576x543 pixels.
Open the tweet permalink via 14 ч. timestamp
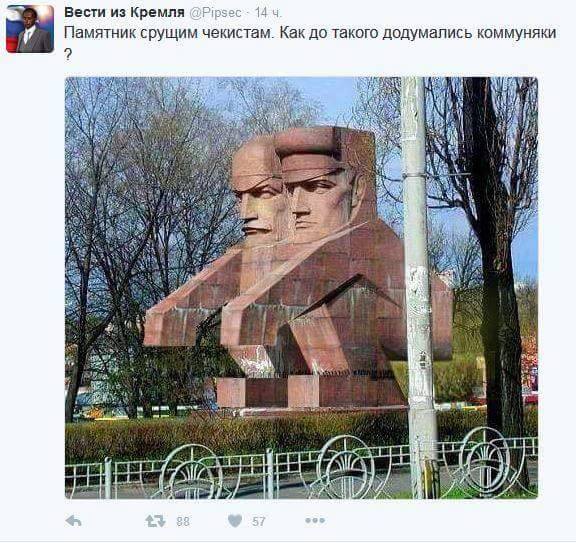(269, 13)
